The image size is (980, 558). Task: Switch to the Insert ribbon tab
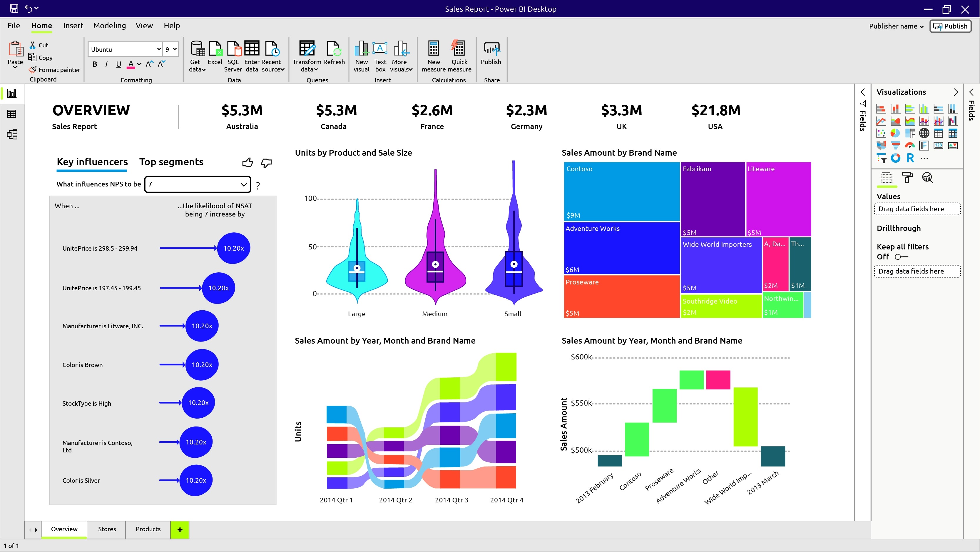coord(73,25)
